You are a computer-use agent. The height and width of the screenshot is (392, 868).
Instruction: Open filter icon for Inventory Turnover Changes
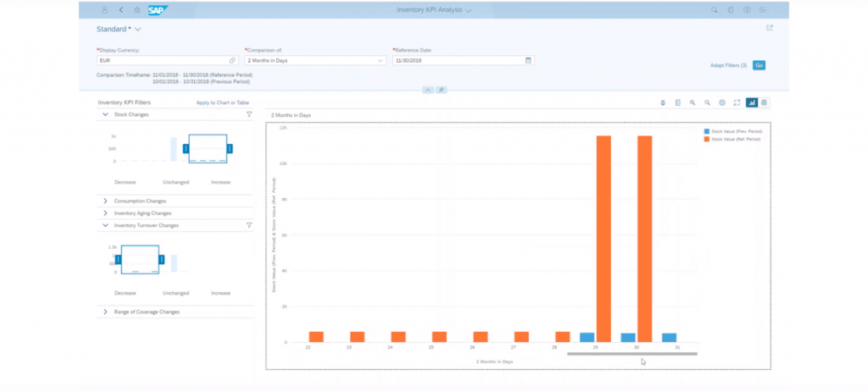tap(249, 225)
